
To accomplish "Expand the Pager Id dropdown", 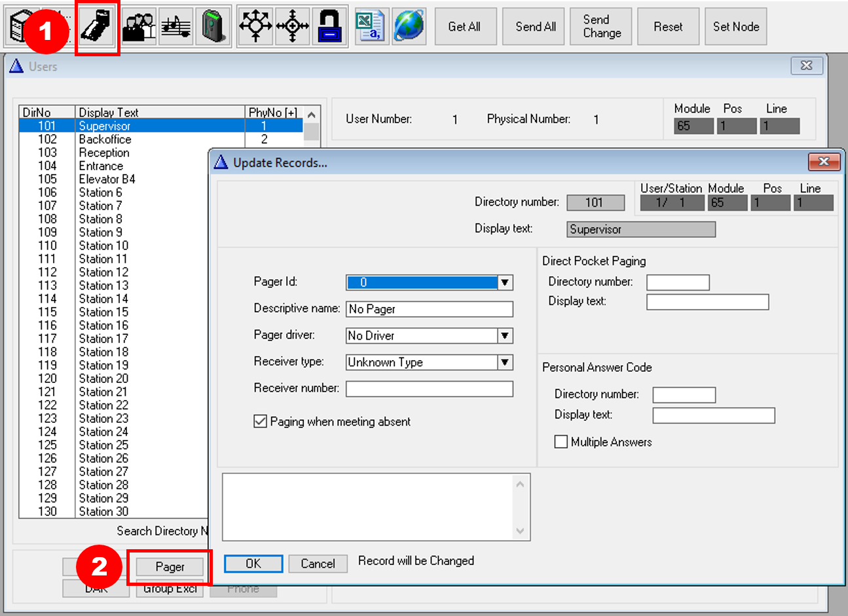I will [x=505, y=283].
